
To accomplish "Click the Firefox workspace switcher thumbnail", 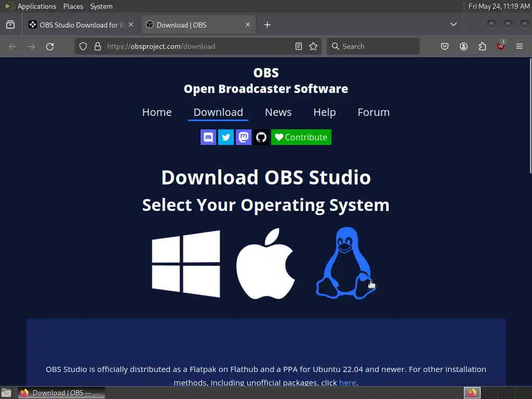I will pyautogui.click(x=472, y=393).
